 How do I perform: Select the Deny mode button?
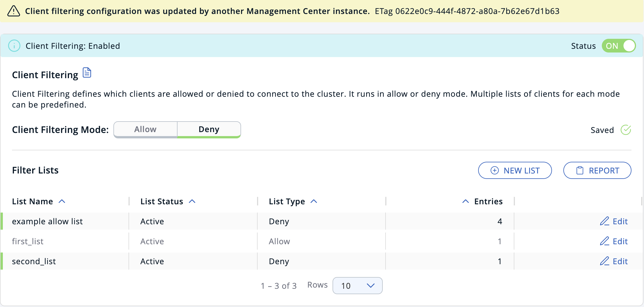209,129
